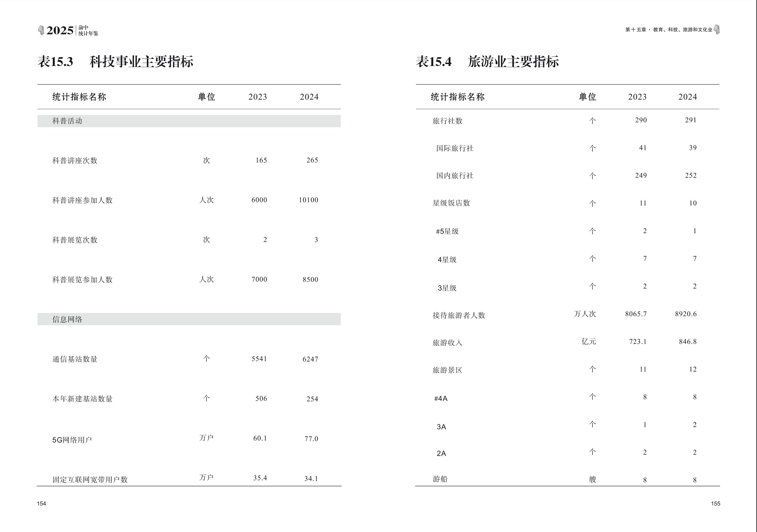The width and height of the screenshot is (757, 532).
Task: Click the 5G网络用户 row label
Action: tap(72, 440)
